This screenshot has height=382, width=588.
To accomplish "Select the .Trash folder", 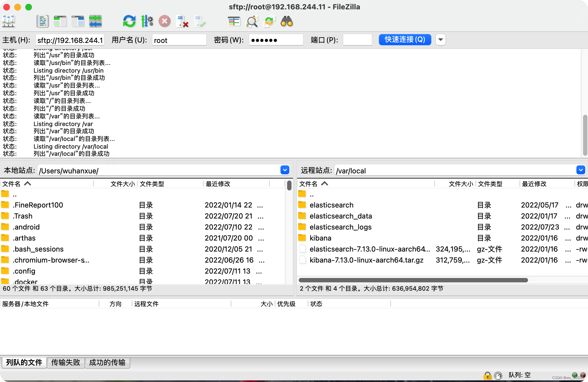I will pos(142,216).
